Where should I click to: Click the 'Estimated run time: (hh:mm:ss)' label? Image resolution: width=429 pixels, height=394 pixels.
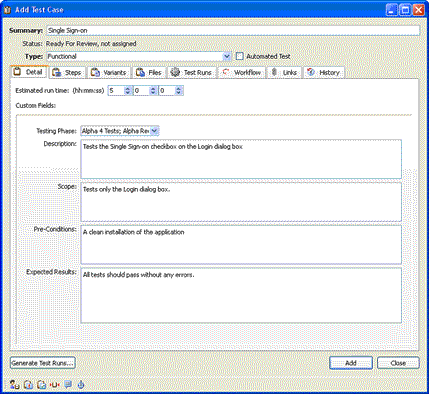(x=60, y=91)
